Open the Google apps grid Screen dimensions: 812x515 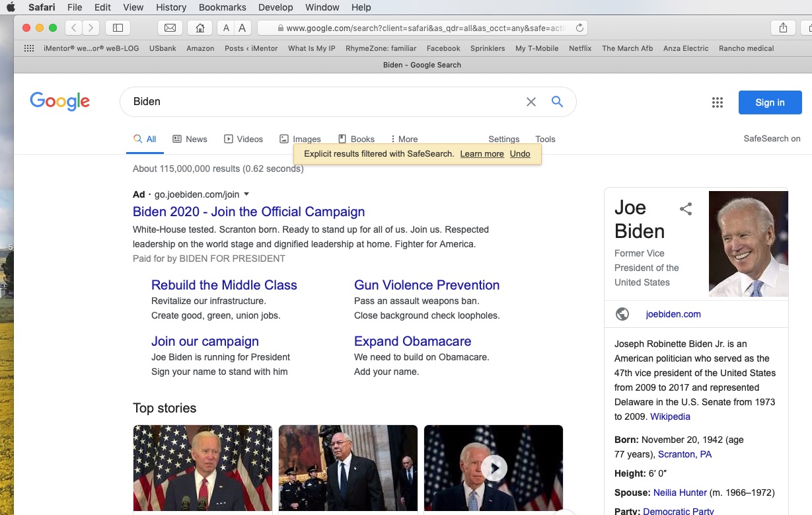pyautogui.click(x=718, y=102)
